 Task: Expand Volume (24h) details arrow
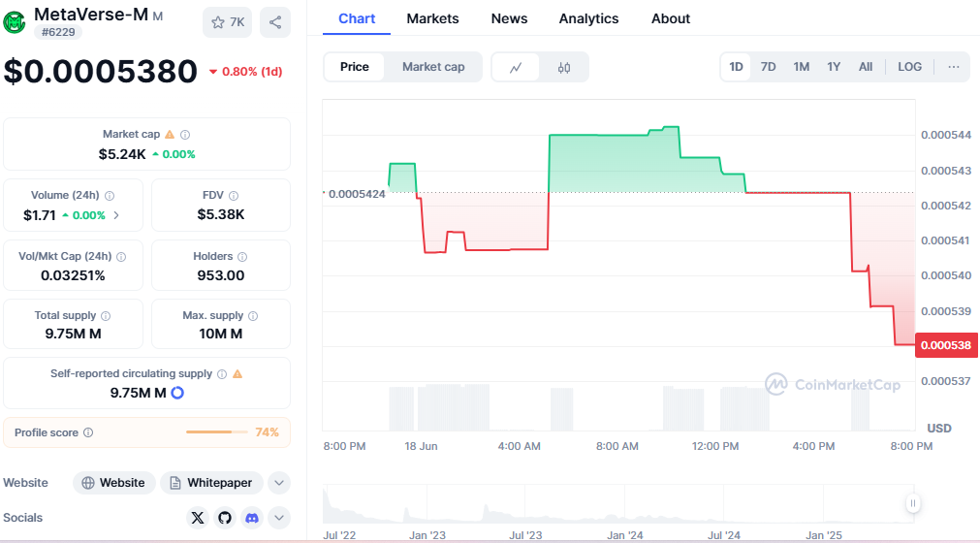pos(116,215)
